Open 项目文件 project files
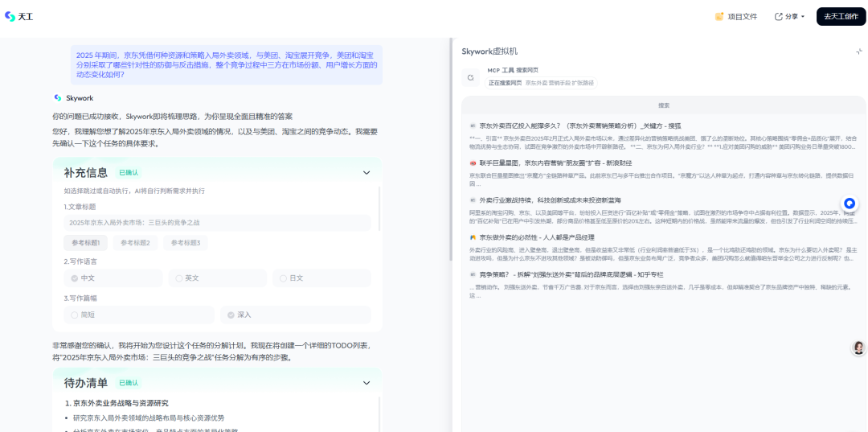This screenshot has height=432, width=868. (x=735, y=16)
